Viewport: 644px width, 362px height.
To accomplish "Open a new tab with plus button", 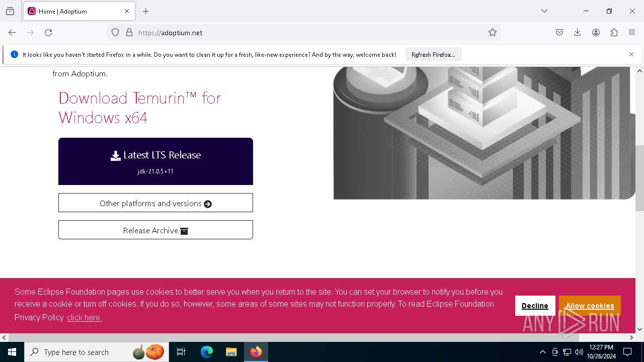I will 146,11.
